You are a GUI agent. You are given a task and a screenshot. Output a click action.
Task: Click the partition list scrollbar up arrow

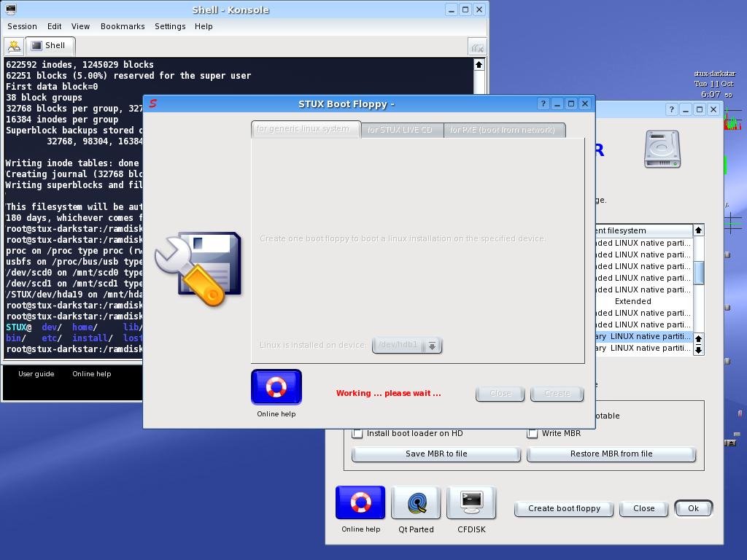698,230
